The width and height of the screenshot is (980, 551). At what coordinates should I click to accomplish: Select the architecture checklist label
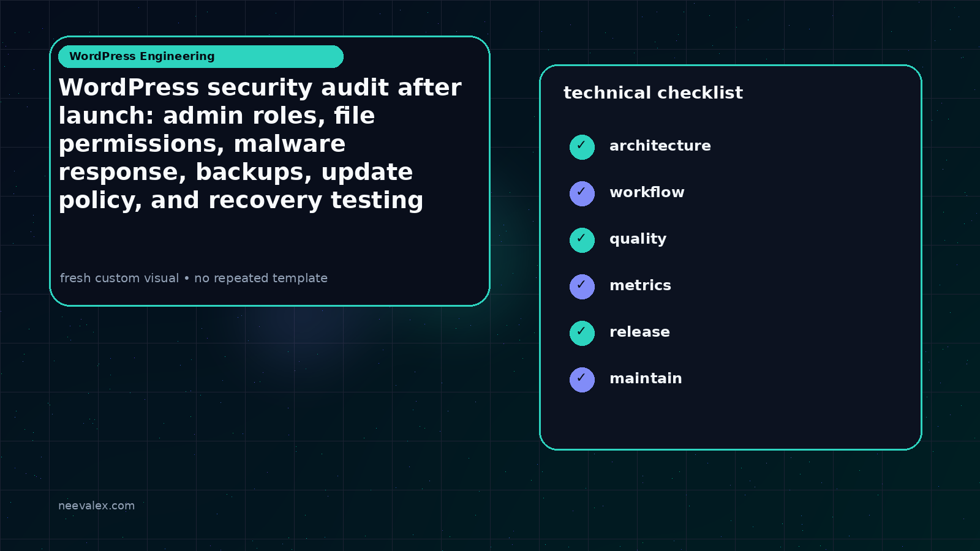660,146
